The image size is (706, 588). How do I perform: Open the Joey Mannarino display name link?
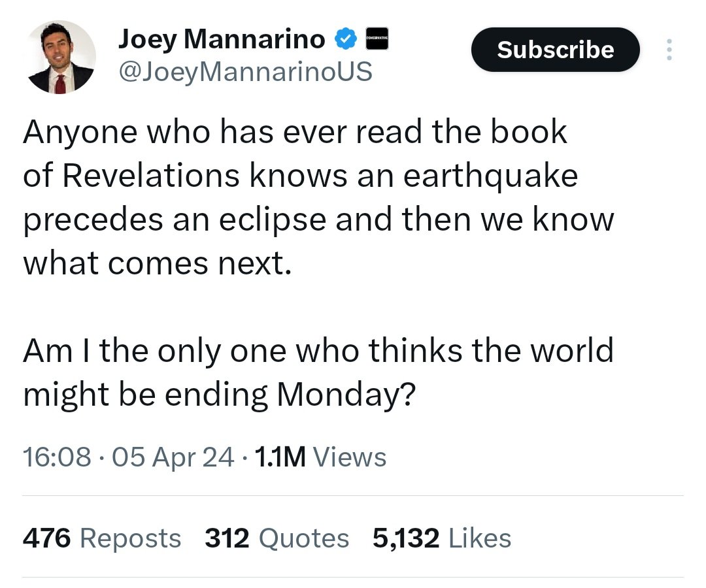pyautogui.click(x=222, y=39)
